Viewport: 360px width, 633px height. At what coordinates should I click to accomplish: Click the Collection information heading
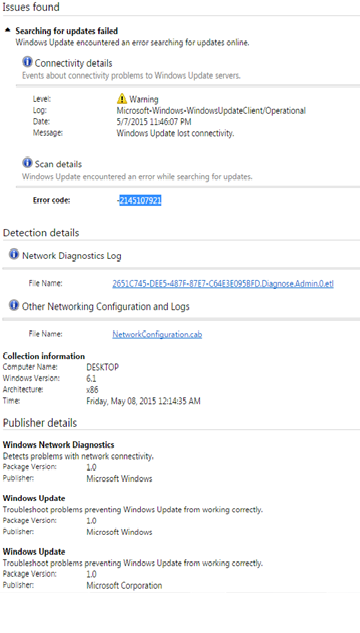(44, 356)
